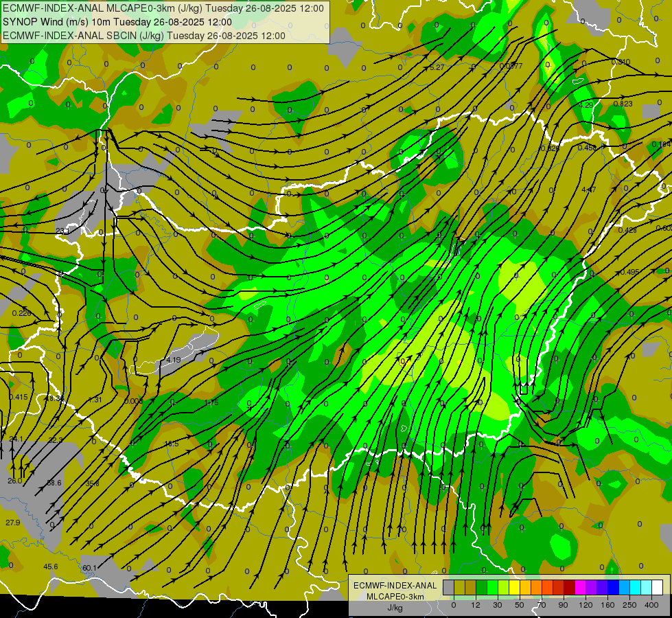Click the map value 45.6
Screen dimensions: 672x618
click(51, 566)
